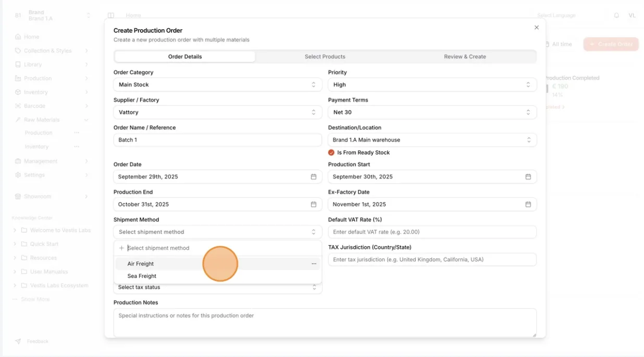Click the Raw Materials sidebar icon

click(18, 120)
